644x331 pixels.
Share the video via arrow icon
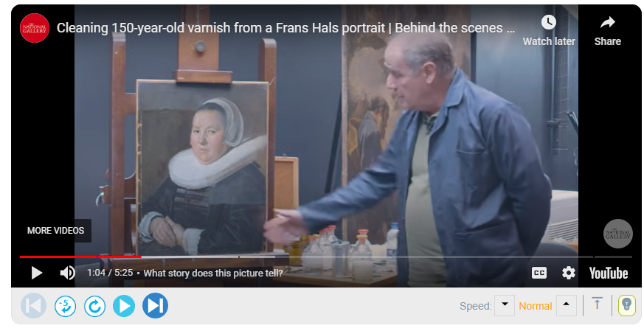click(x=607, y=30)
